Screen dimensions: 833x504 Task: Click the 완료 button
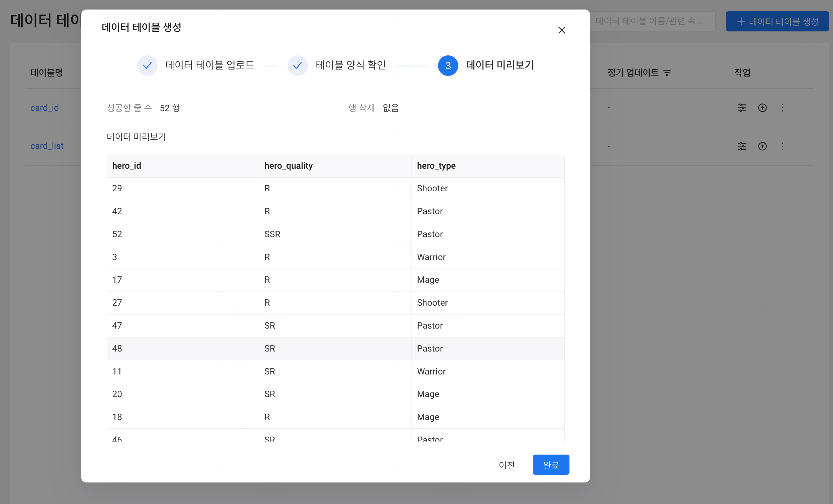click(x=551, y=464)
